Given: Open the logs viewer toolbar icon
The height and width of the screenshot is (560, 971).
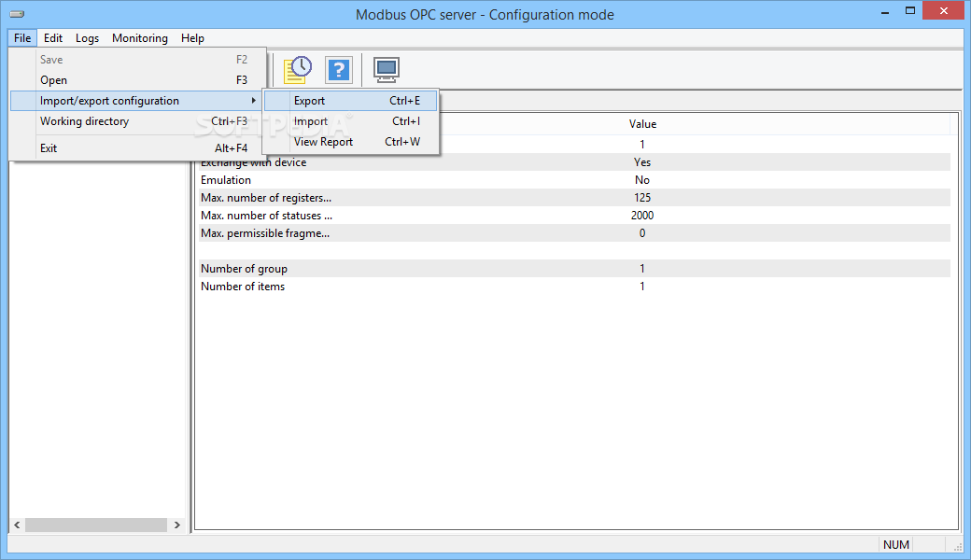Looking at the screenshot, I should tap(298, 69).
